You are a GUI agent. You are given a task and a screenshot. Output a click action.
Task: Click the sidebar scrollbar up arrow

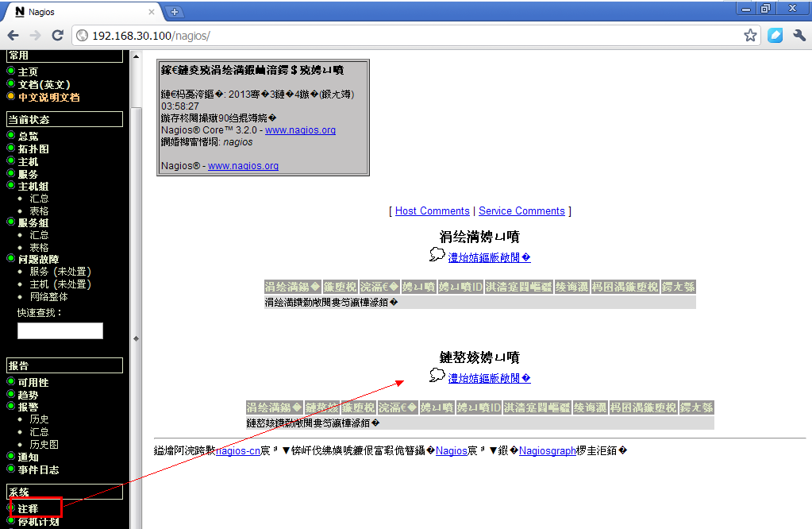(137, 56)
